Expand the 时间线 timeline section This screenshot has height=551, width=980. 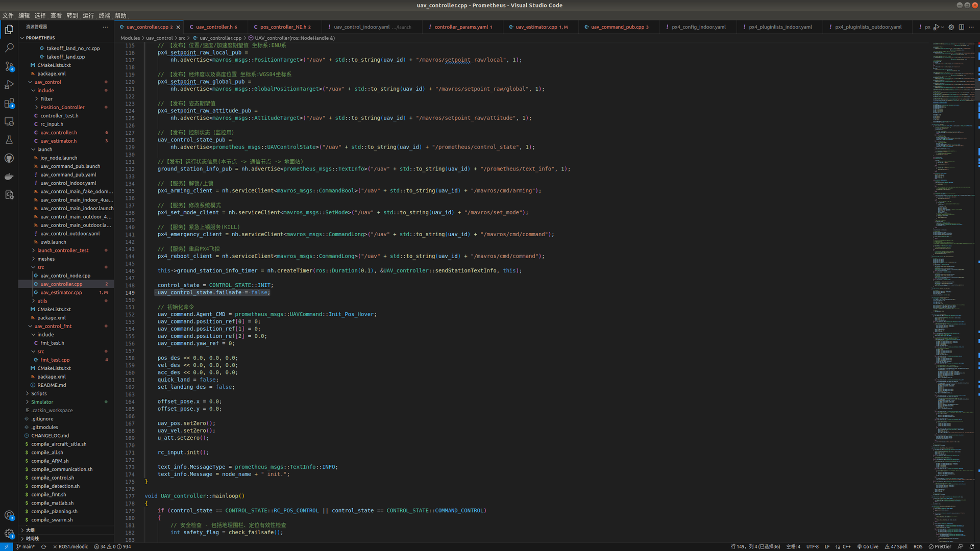tap(66, 538)
